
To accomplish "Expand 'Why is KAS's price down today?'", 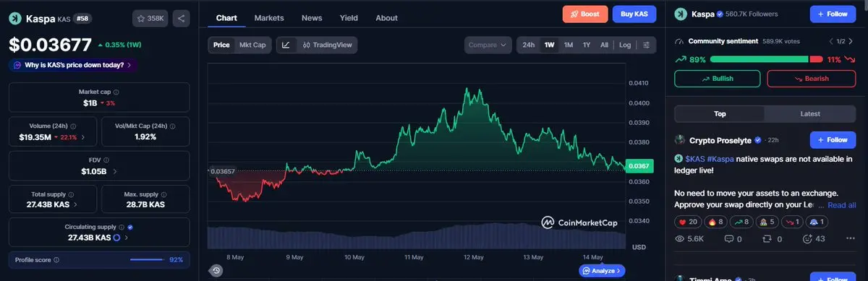I will (73, 65).
